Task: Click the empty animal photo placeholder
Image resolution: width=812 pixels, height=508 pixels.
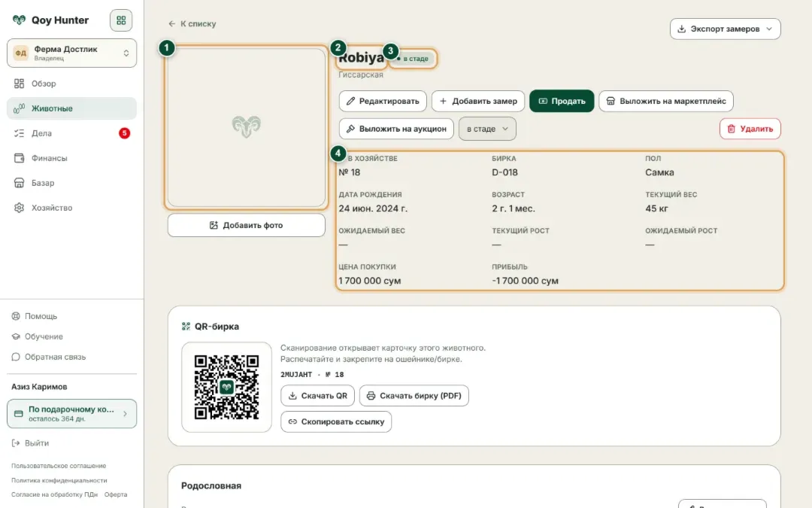Action: pyautogui.click(x=247, y=127)
